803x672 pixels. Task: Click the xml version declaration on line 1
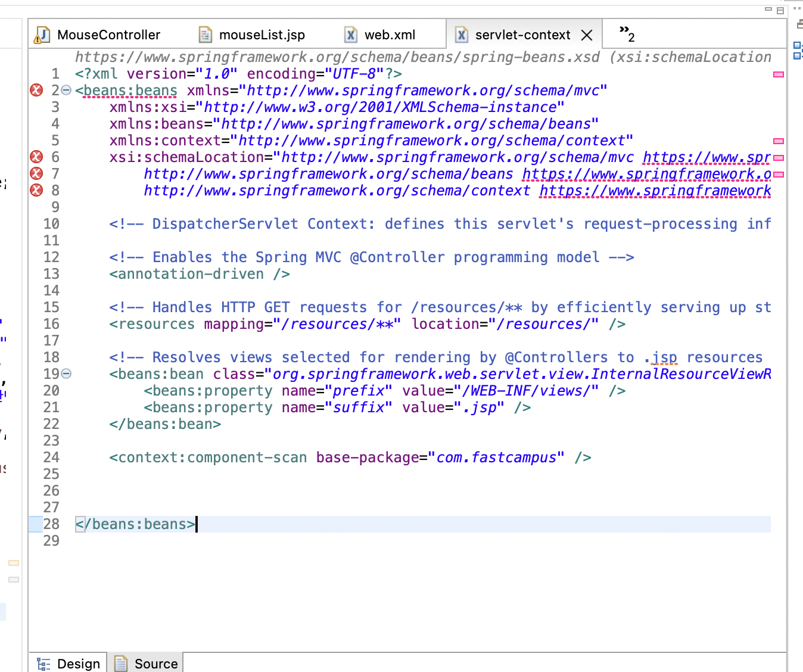(x=238, y=74)
